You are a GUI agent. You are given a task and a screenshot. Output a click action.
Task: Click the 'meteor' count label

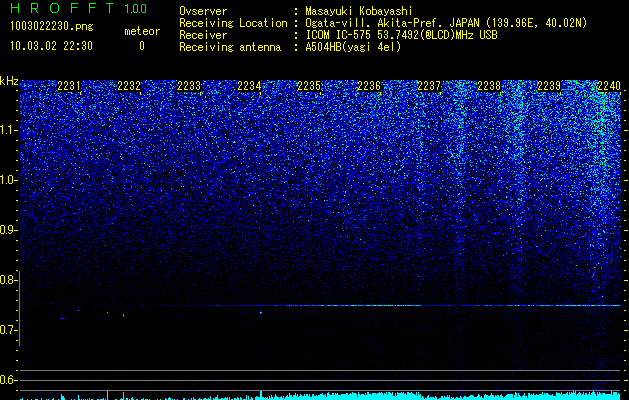(142, 31)
